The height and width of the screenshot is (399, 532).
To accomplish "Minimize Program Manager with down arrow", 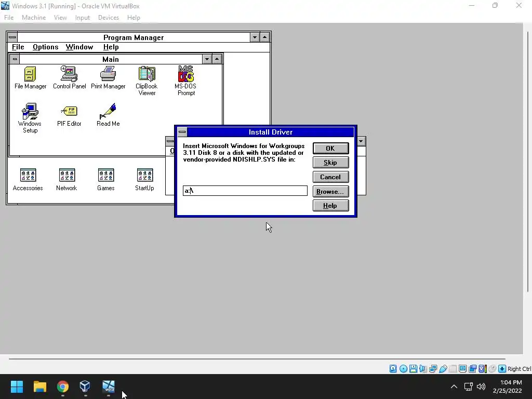I will click(x=255, y=37).
